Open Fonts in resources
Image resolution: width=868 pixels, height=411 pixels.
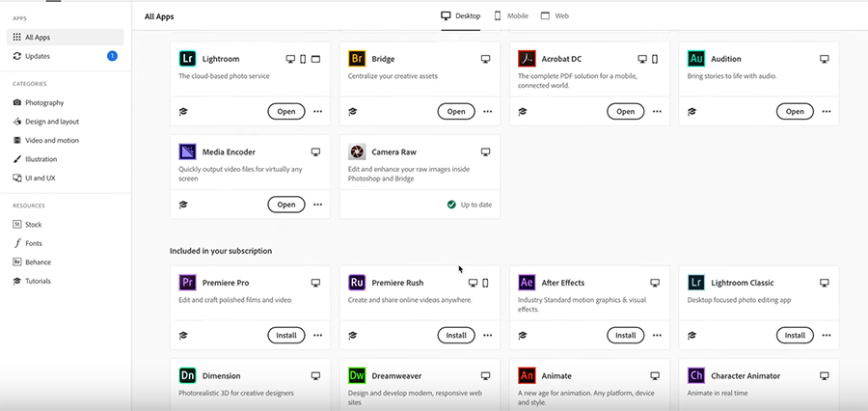pos(27,243)
